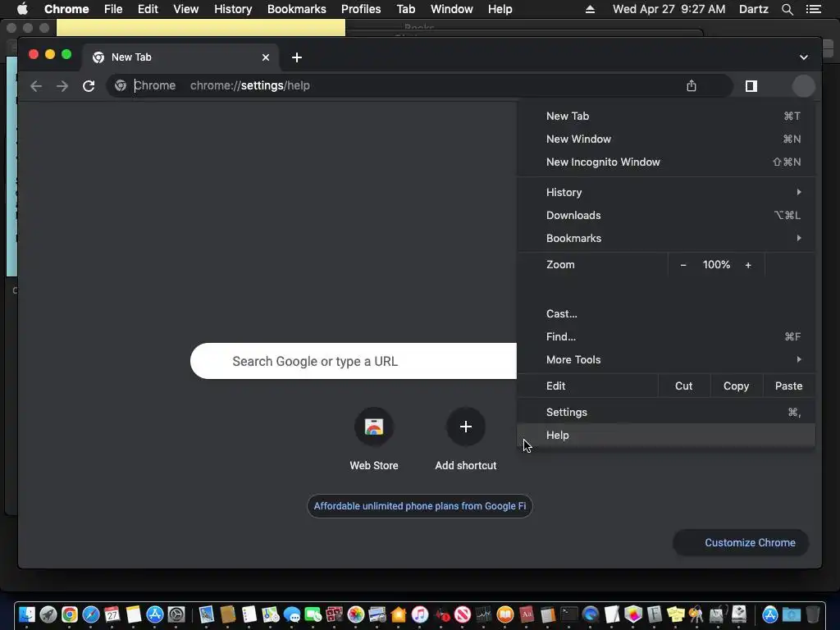The width and height of the screenshot is (840, 630).
Task: Open Notes from the Dock
Action: pyautogui.click(x=134, y=614)
